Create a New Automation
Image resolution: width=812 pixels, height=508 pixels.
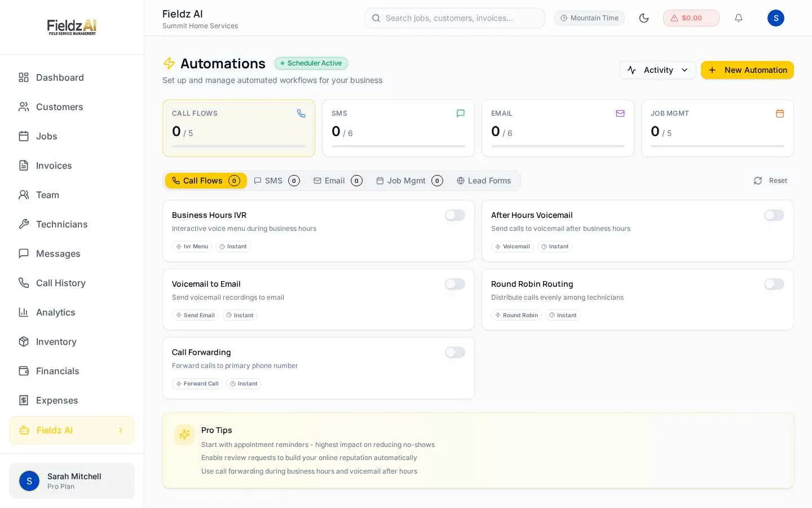tap(747, 70)
